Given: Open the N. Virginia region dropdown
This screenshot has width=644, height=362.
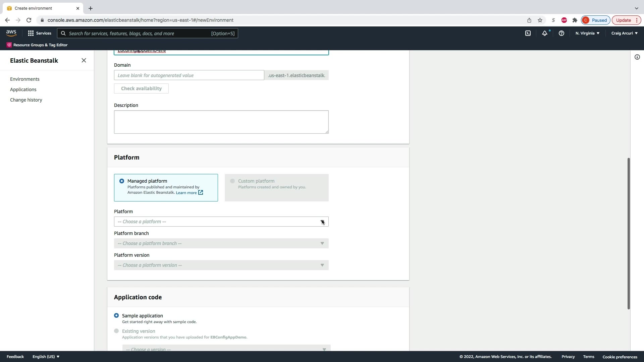Looking at the screenshot, I should click(587, 33).
